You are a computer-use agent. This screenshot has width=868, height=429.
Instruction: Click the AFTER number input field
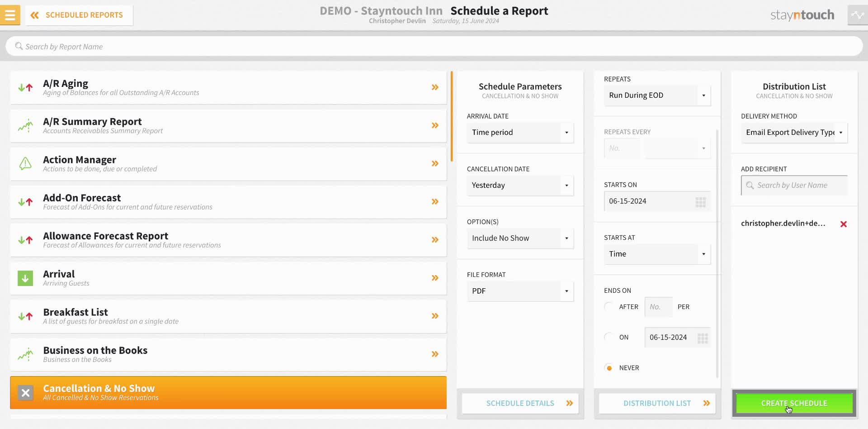pos(659,307)
